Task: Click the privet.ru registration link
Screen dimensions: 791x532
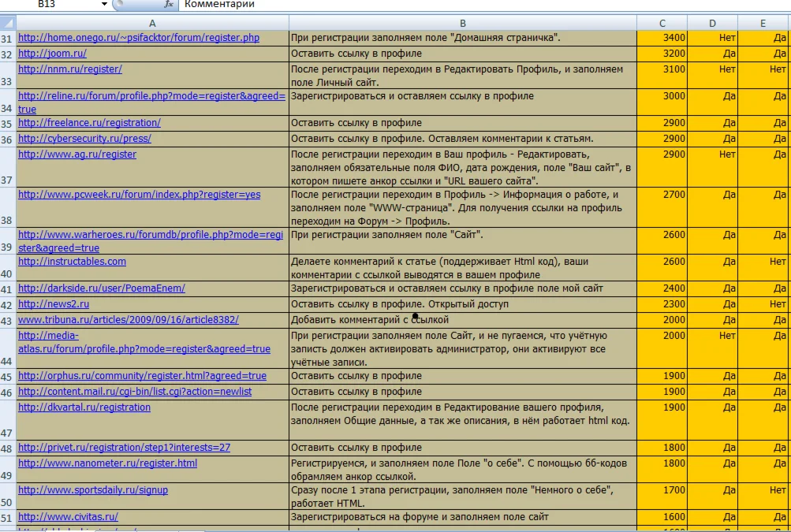Action: click(x=124, y=448)
